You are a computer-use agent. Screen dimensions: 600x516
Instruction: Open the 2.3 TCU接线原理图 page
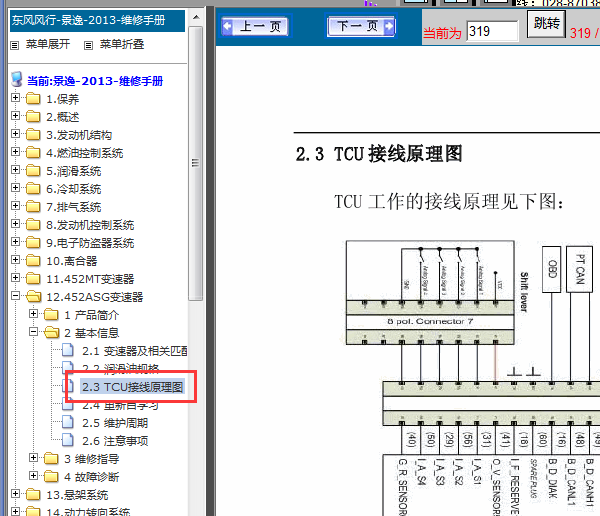click(x=132, y=387)
